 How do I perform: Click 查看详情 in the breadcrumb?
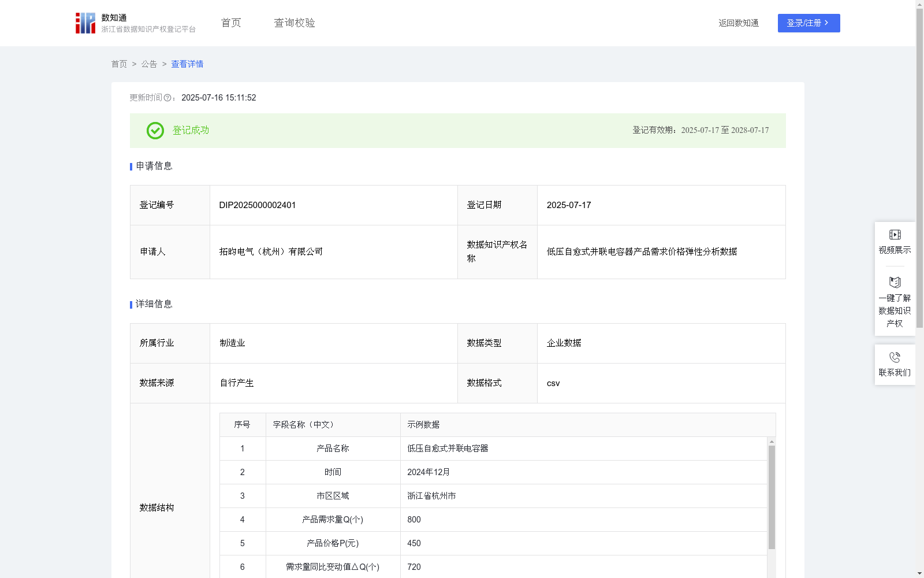tap(187, 64)
